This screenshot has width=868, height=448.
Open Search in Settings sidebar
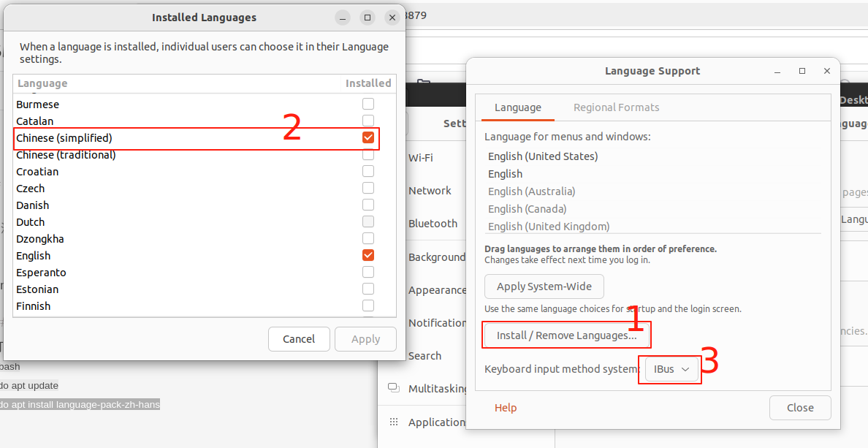coord(425,356)
